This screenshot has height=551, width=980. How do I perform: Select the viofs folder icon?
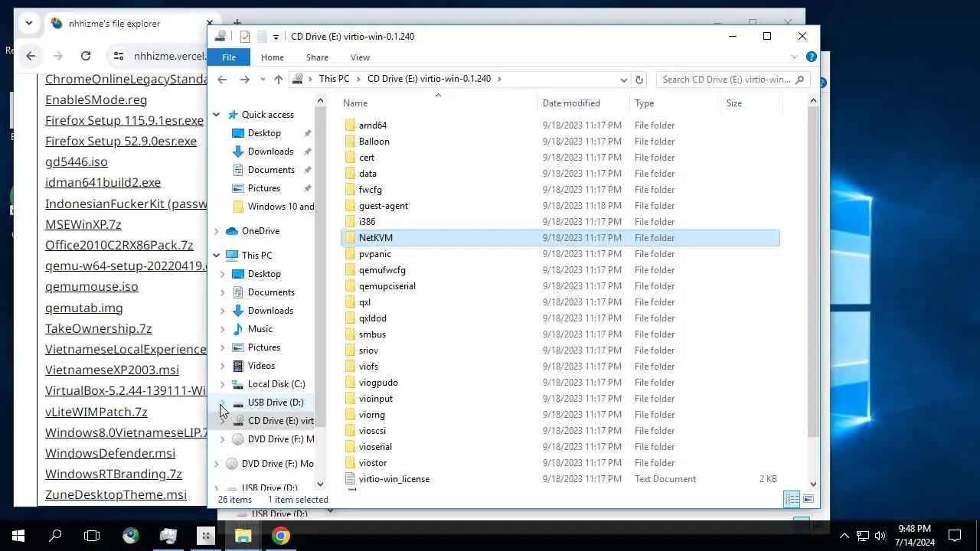tap(350, 367)
